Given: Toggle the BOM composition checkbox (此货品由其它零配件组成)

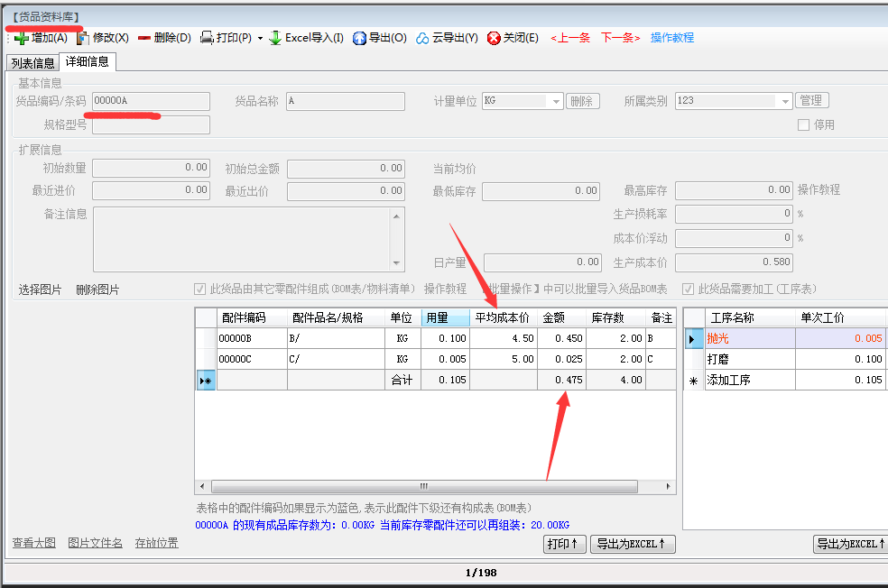Looking at the screenshot, I should [x=200, y=289].
